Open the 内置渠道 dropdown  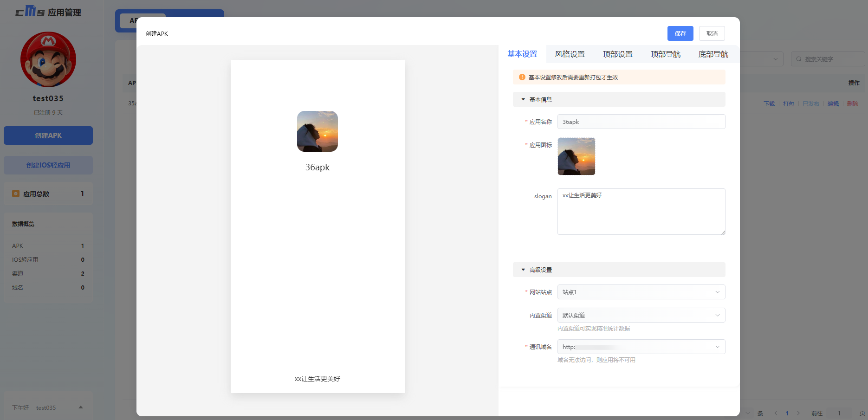coord(641,315)
